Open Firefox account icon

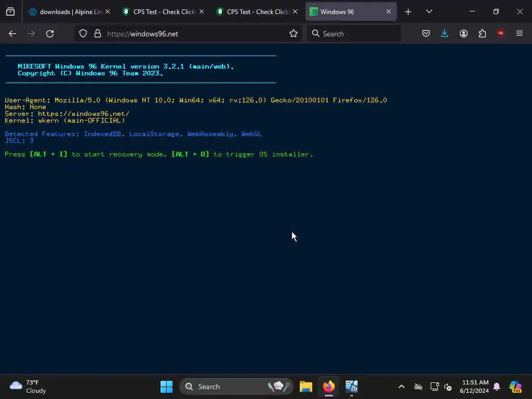tap(463, 34)
